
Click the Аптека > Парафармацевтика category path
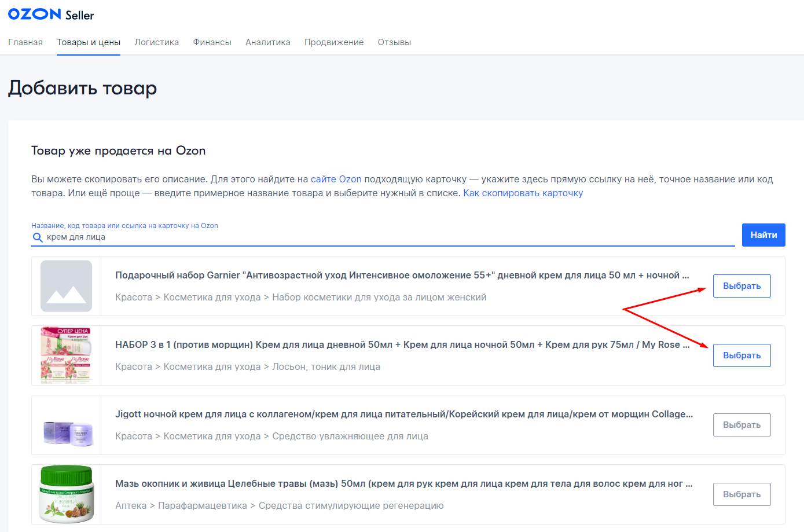(280, 506)
